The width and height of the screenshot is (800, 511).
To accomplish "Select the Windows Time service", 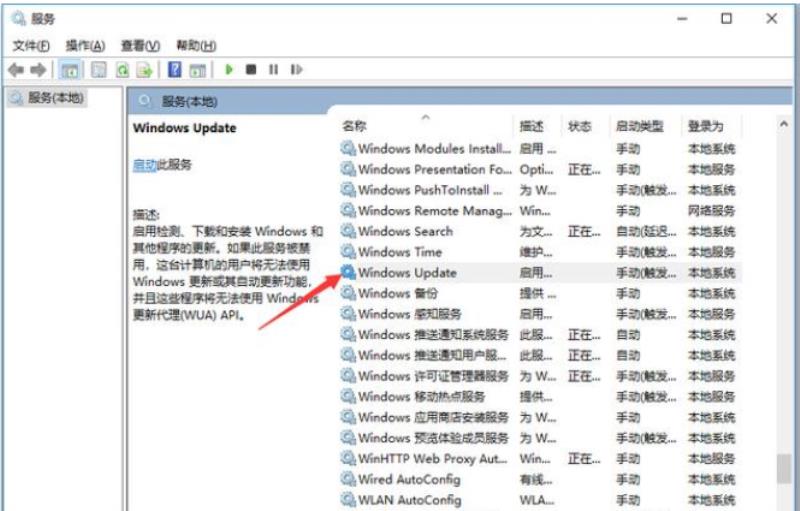I will 539,252.
